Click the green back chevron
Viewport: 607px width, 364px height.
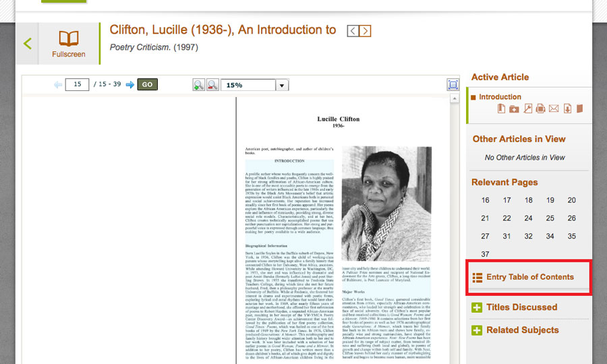(28, 44)
